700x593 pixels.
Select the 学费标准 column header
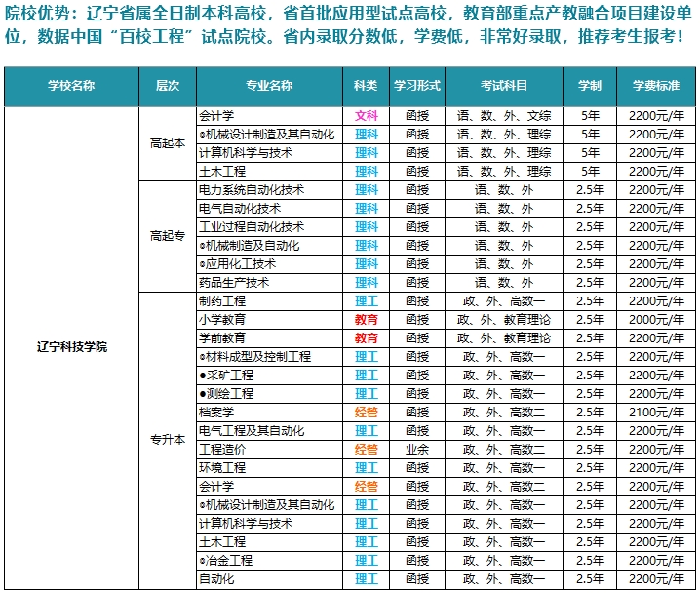(656, 86)
